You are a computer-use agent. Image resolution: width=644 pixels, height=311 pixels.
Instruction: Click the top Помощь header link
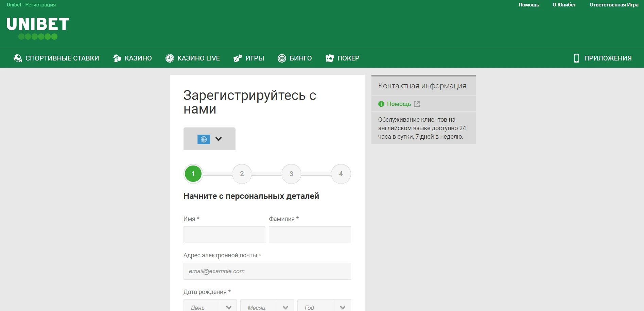(529, 5)
